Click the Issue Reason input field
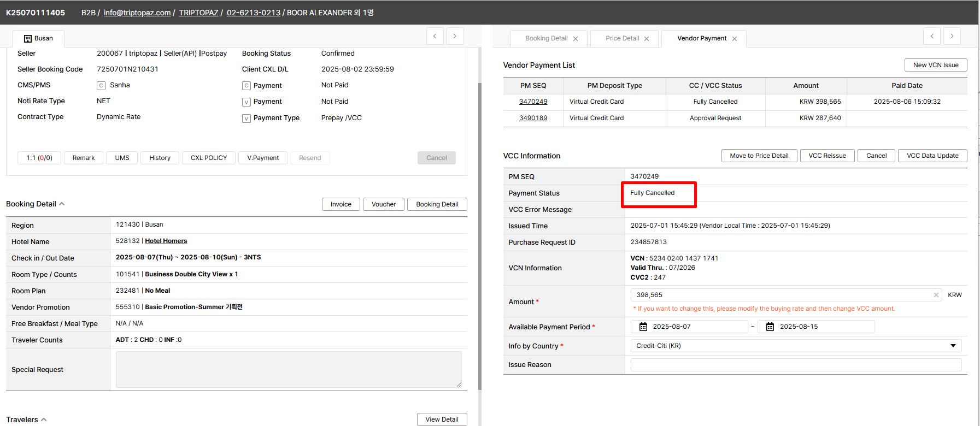 (x=796, y=365)
